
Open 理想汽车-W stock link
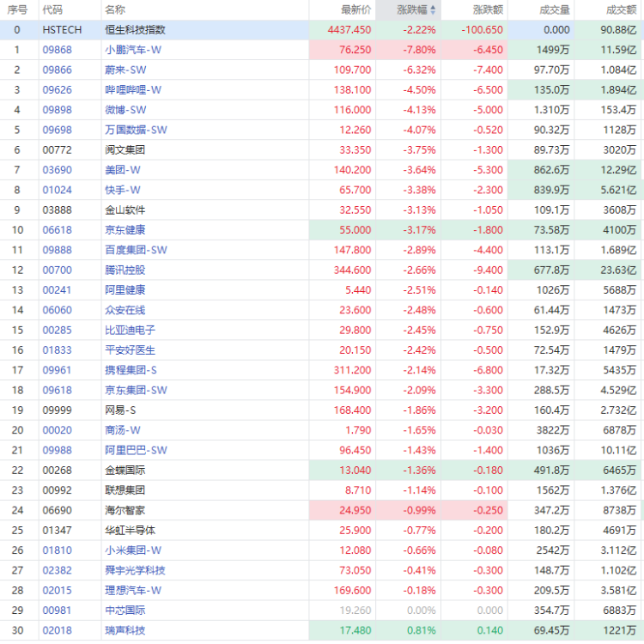click(133, 591)
